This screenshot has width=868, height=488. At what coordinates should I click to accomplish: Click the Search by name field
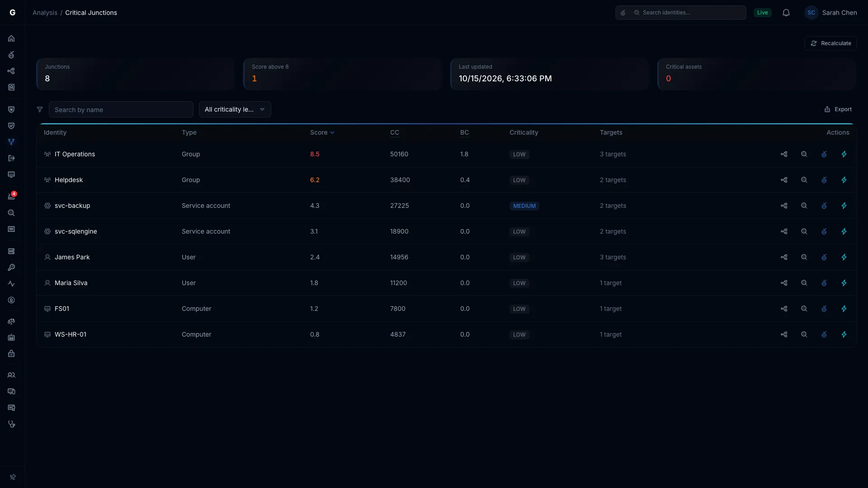tap(121, 109)
